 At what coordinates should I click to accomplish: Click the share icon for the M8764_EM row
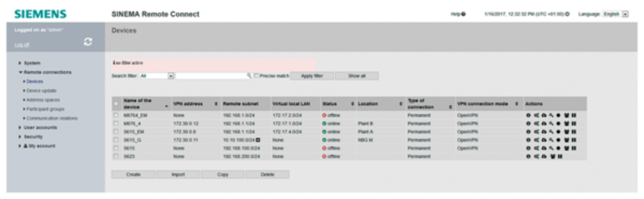[536, 115]
